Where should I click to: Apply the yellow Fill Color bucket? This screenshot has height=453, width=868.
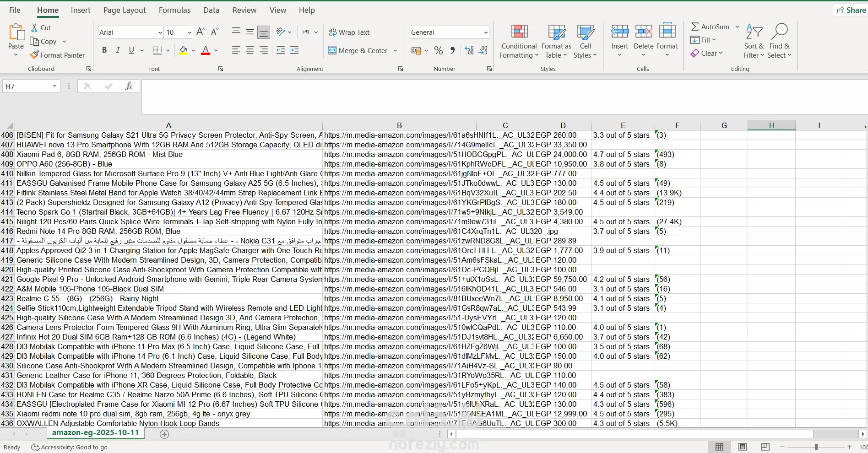point(183,50)
